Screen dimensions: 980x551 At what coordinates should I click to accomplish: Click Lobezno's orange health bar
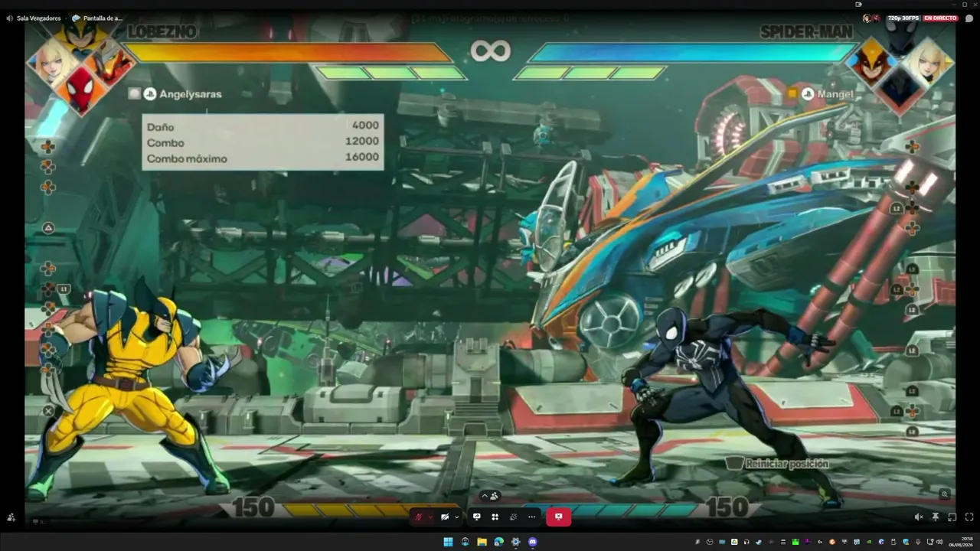(x=288, y=52)
